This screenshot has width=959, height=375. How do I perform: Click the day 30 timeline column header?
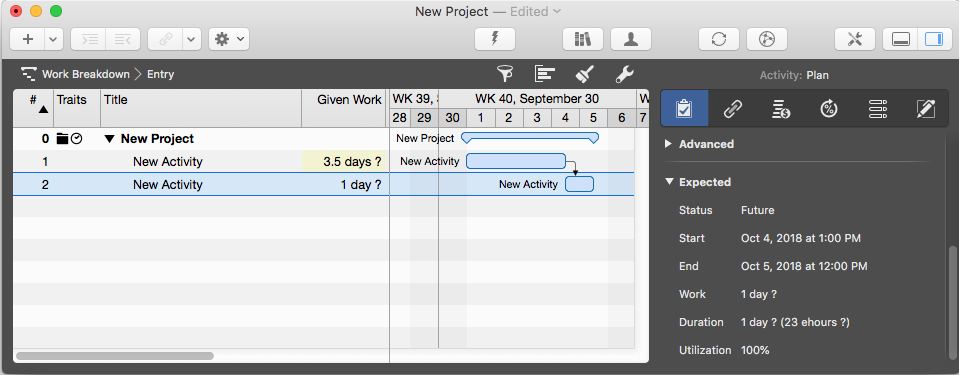click(x=453, y=118)
